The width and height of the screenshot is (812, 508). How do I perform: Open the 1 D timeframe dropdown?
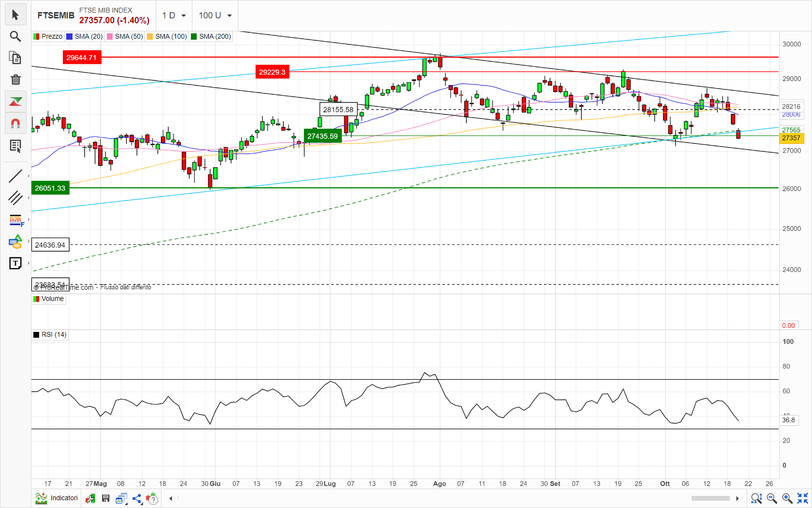pos(174,15)
